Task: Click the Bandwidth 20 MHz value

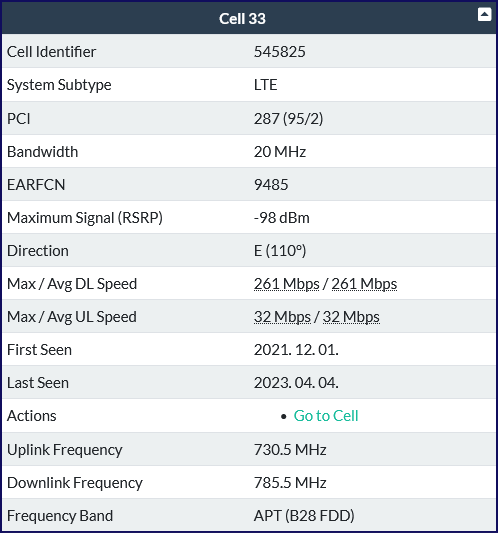Action: 280,152
